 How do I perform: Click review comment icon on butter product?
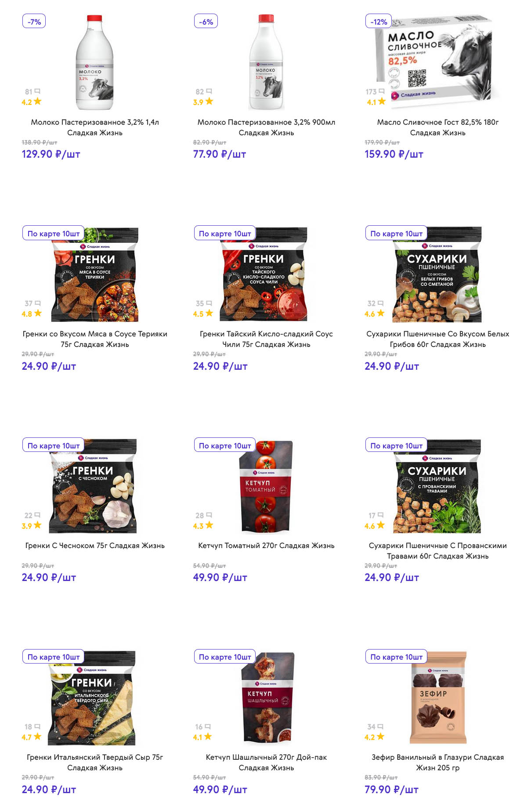point(381,91)
